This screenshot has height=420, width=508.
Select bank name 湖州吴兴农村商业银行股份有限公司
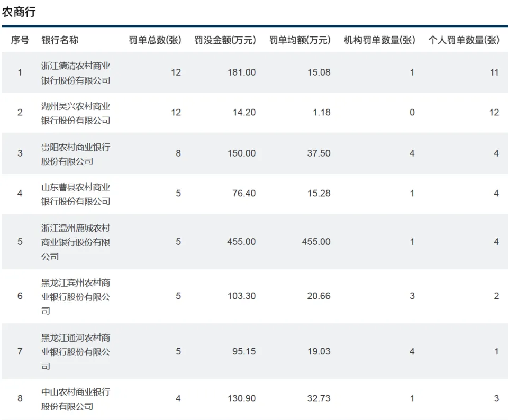click(76, 113)
